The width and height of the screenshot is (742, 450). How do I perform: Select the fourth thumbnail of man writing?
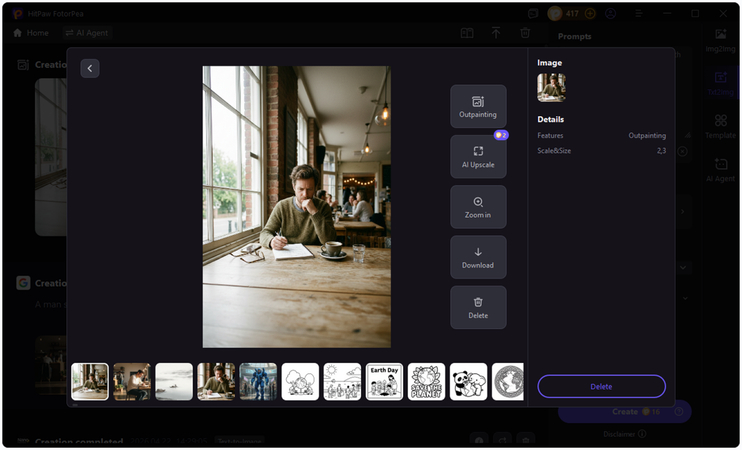click(216, 382)
